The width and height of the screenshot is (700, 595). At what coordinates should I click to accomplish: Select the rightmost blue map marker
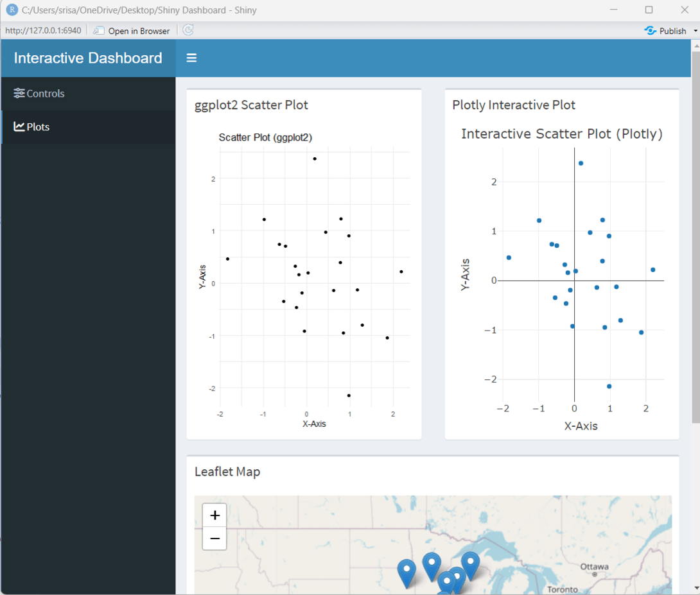[471, 564]
